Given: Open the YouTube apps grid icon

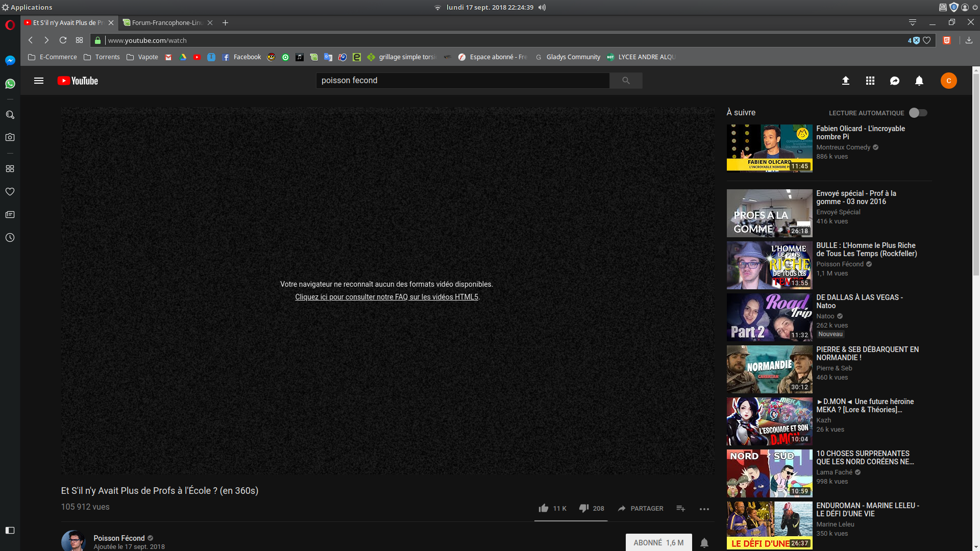Looking at the screenshot, I should [x=870, y=81].
